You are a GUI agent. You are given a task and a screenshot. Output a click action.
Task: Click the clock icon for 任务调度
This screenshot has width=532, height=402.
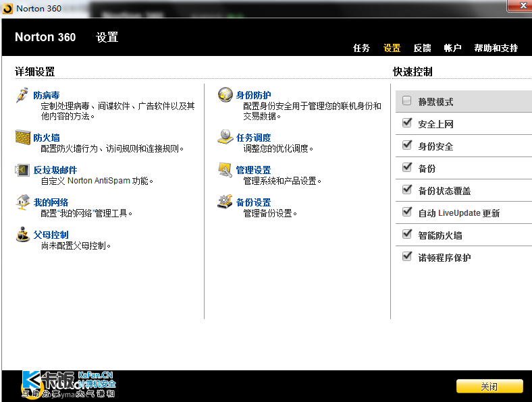pyautogui.click(x=225, y=137)
